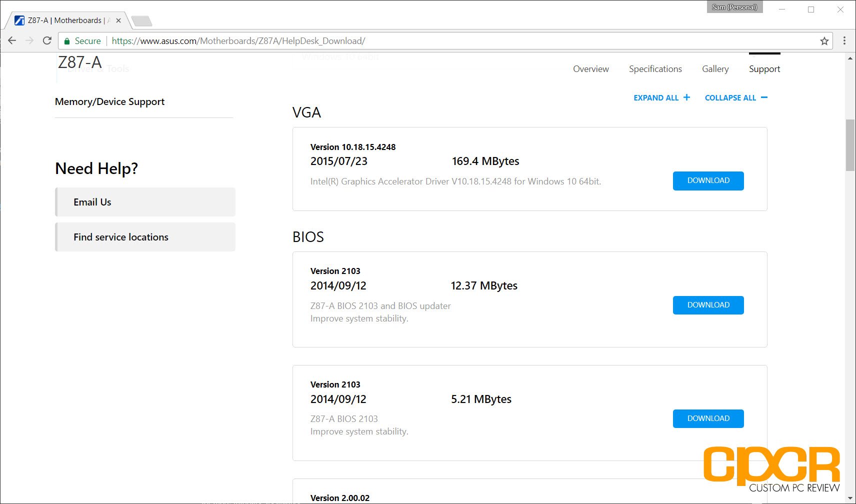Click Find service locations

coord(145,237)
